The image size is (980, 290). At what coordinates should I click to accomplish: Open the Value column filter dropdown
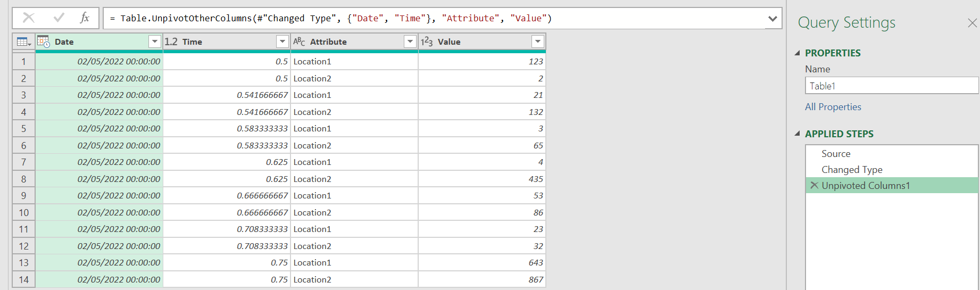tap(538, 42)
